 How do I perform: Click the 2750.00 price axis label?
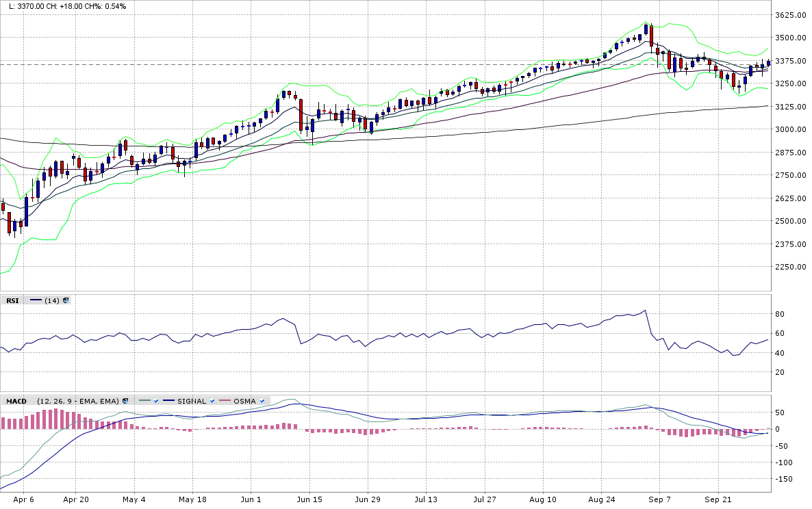click(x=791, y=175)
